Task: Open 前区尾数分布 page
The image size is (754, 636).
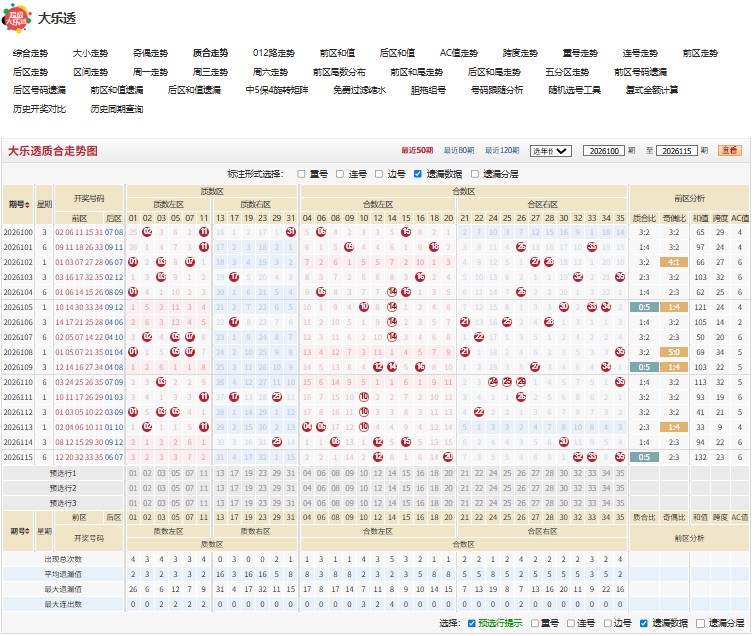Action: coord(339,72)
